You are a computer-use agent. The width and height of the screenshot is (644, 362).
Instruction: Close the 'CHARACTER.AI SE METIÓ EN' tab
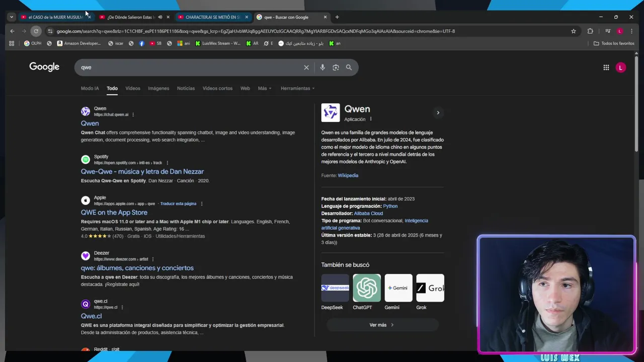click(247, 17)
